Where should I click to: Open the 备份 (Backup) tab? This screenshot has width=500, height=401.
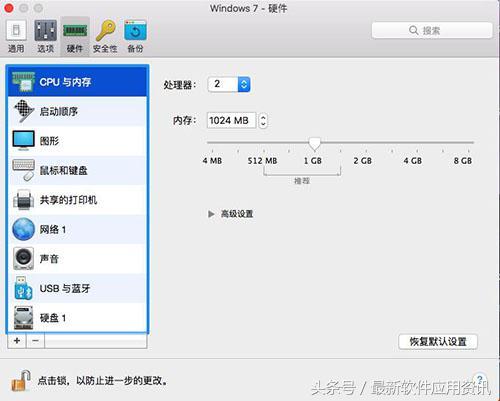(135, 37)
